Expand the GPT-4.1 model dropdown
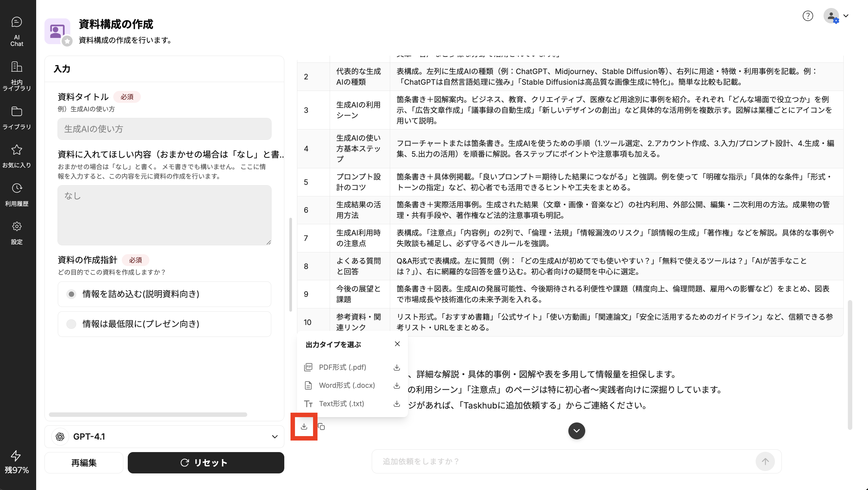Image resolution: width=868 pixels, height=490 pixels. point(275,436)
